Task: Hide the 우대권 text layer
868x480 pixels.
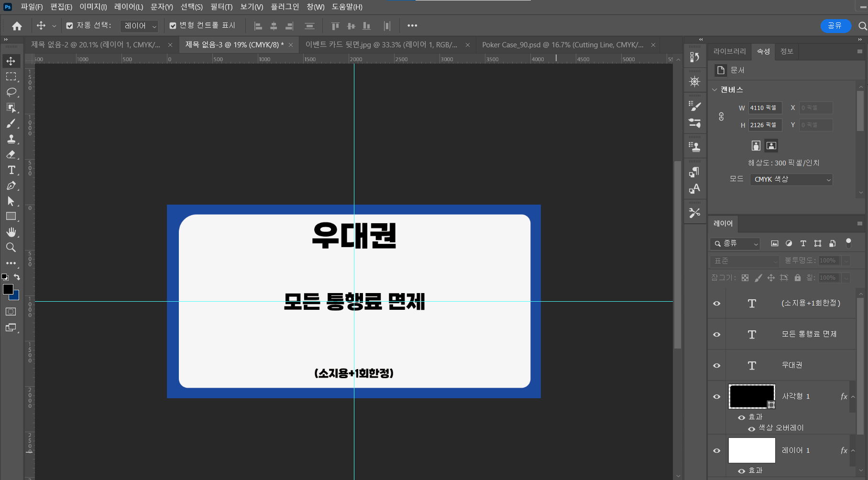Action: 716,366
